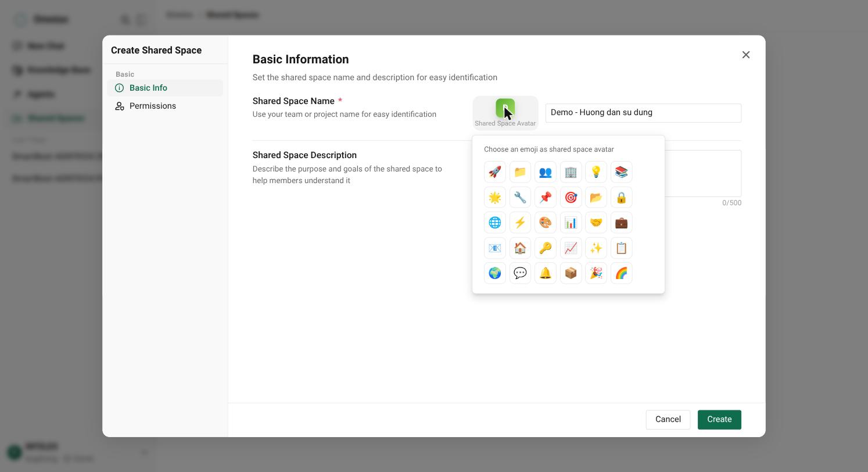
Task: Pick the bullseye target emoji
Action: (571, 198)
